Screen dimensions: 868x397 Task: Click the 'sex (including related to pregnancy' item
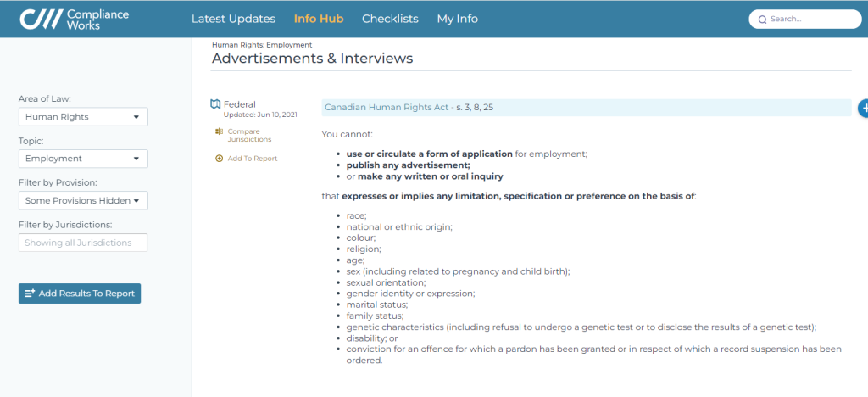click(x=458, y=271)
